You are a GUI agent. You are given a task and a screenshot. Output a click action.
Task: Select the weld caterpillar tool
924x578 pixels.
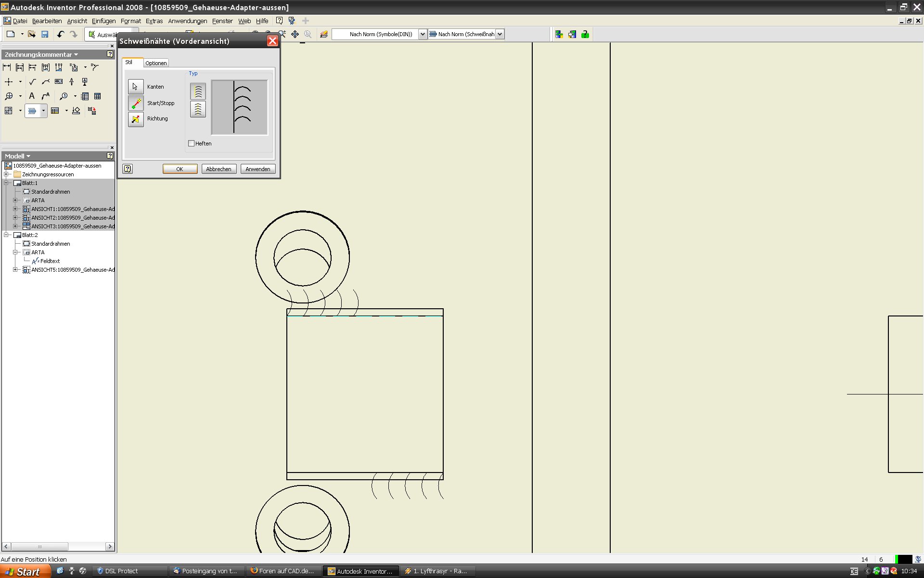point(32,111)
